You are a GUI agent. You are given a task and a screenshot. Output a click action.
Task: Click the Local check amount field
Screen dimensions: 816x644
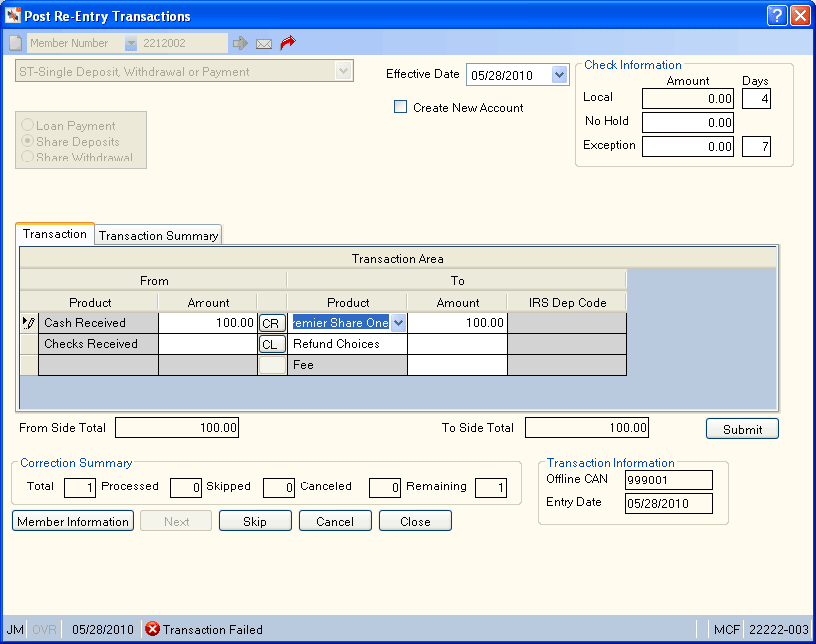688,99
